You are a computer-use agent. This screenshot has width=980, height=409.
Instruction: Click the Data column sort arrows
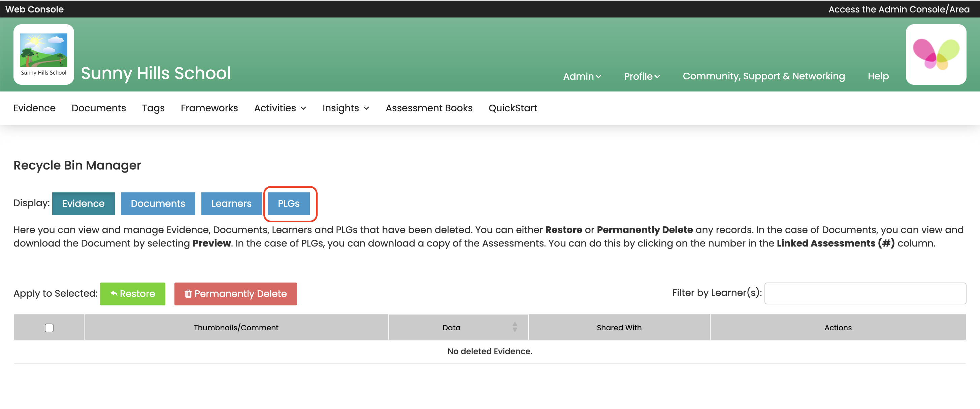pos(514,327)
